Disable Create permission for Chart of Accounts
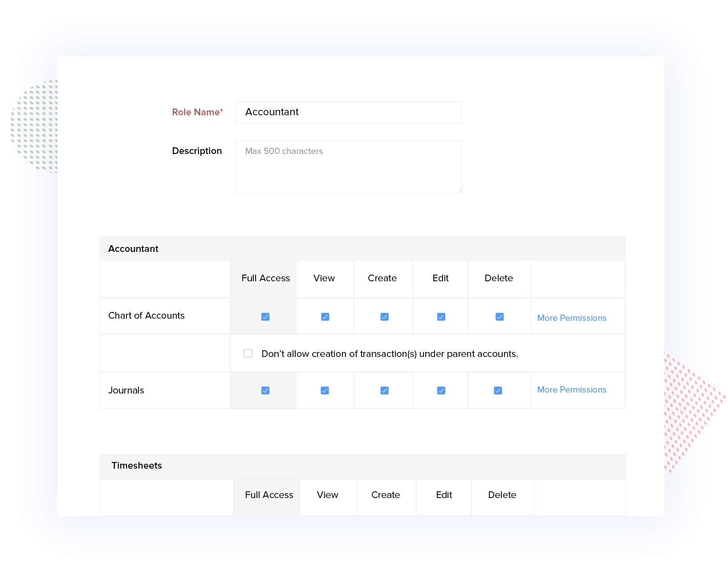Viewport: 728px width, 575px height. (x=383, y=316)
